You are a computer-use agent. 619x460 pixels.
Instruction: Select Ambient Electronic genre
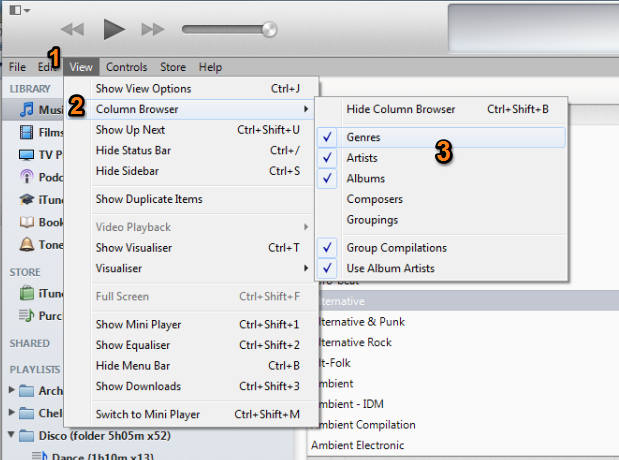click(463, 445)
